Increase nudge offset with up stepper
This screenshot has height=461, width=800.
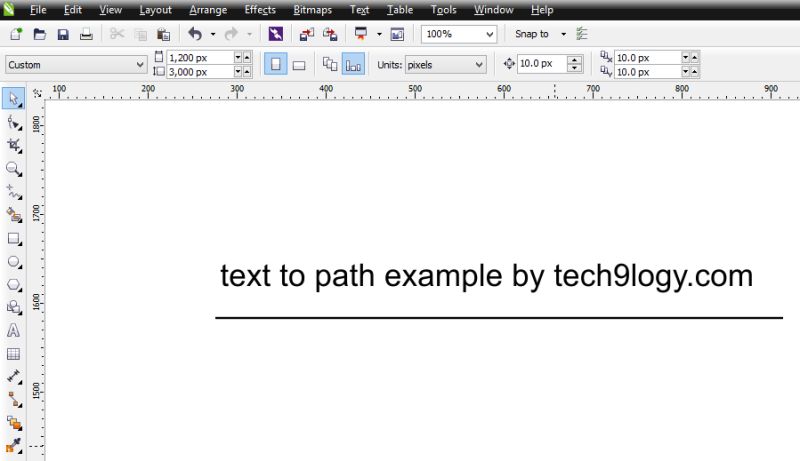[575, 60]
